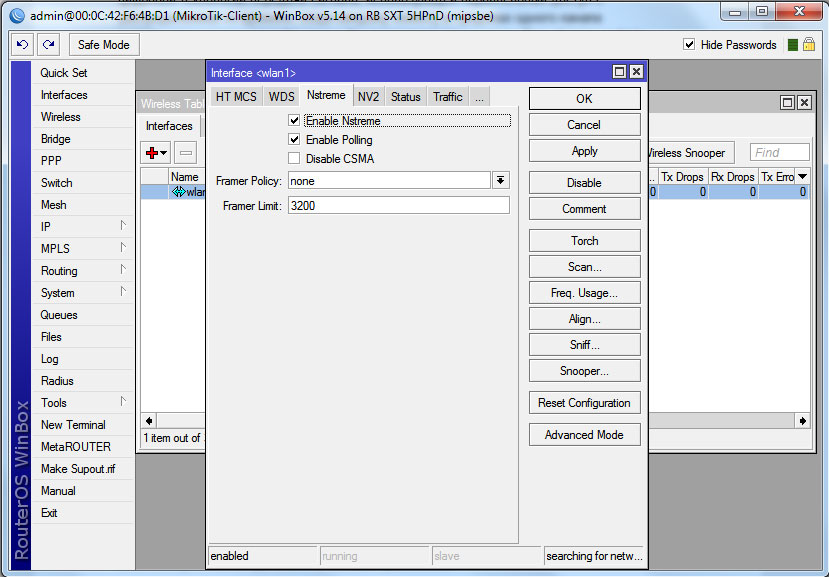The image size is (829, 577).
Task: Click the green status square in toolbar
Action: [x=793, y=45]
